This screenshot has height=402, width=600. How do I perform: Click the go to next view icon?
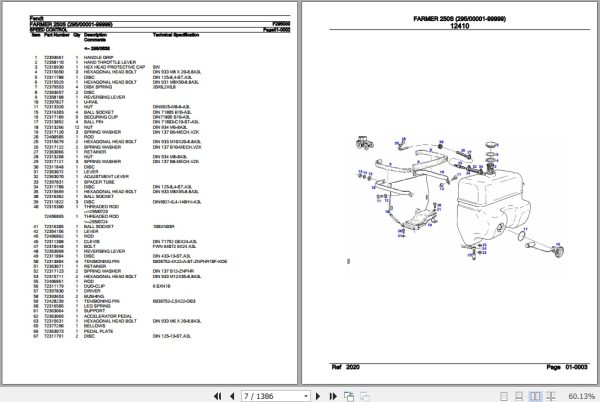coord(365,396)
